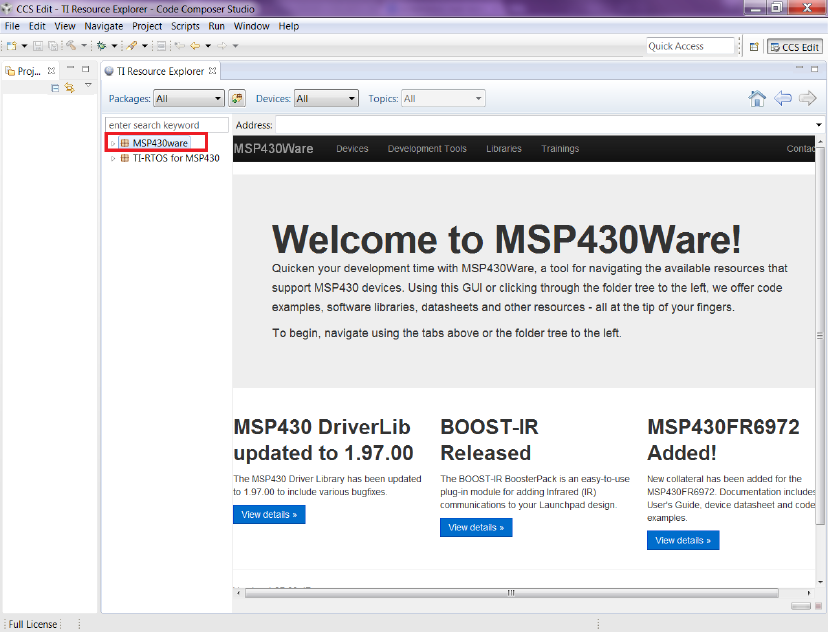Open the Search tool dropdown arrow
This screenshot has width=828, height=632.
point(145,46)
